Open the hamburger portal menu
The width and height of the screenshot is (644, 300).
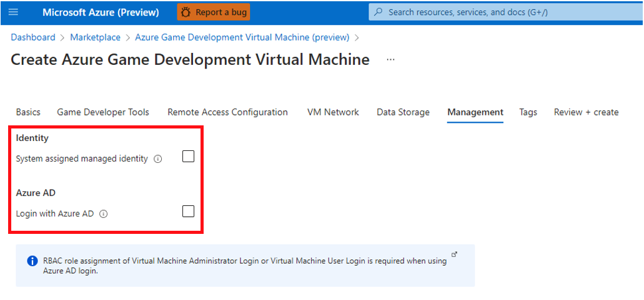(13, 12)
